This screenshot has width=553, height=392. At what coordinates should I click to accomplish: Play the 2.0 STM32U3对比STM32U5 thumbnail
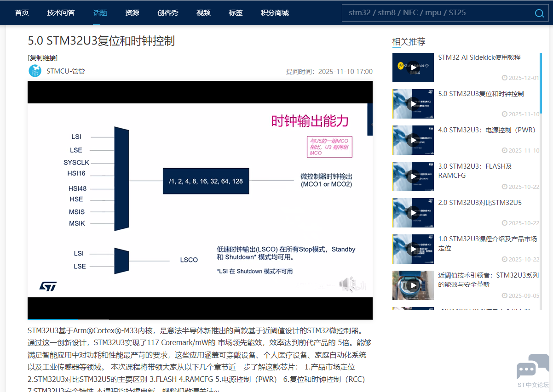click(x=413, y=213)
